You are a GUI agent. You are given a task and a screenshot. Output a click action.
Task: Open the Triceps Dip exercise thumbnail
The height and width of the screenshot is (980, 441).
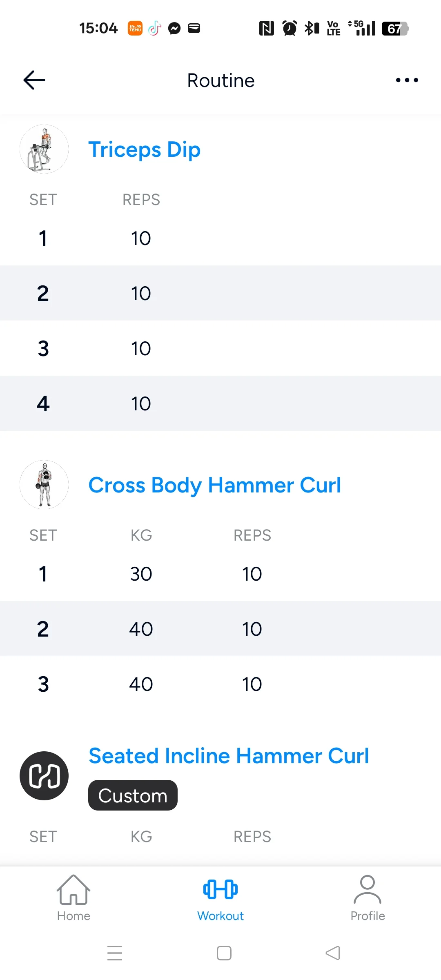pos(44,149)
